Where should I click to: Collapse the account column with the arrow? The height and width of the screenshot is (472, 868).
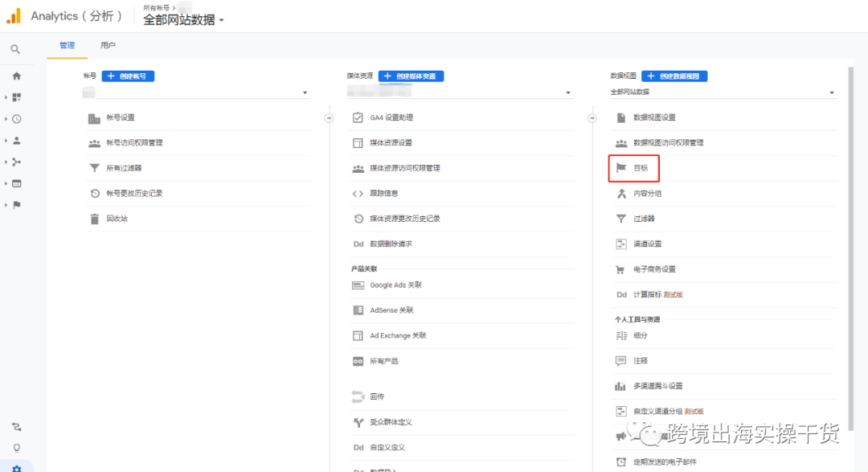329,117
